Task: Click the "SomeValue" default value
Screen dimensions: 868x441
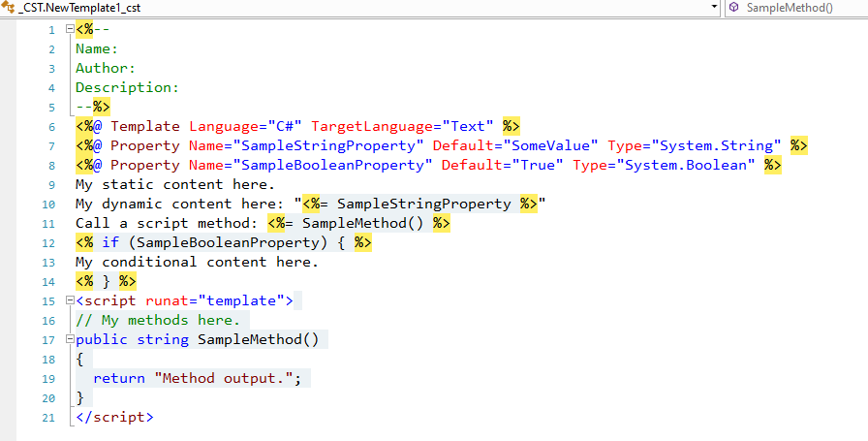Action: coord(551,145)
